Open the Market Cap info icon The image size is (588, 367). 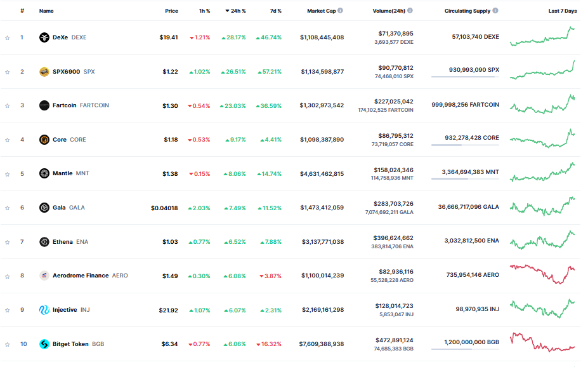point(340,11)
